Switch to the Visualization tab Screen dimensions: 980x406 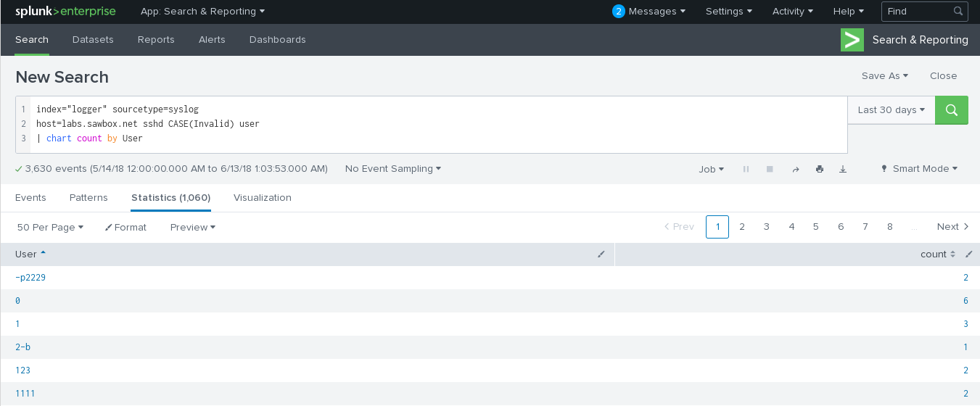[x=262, y=197]
